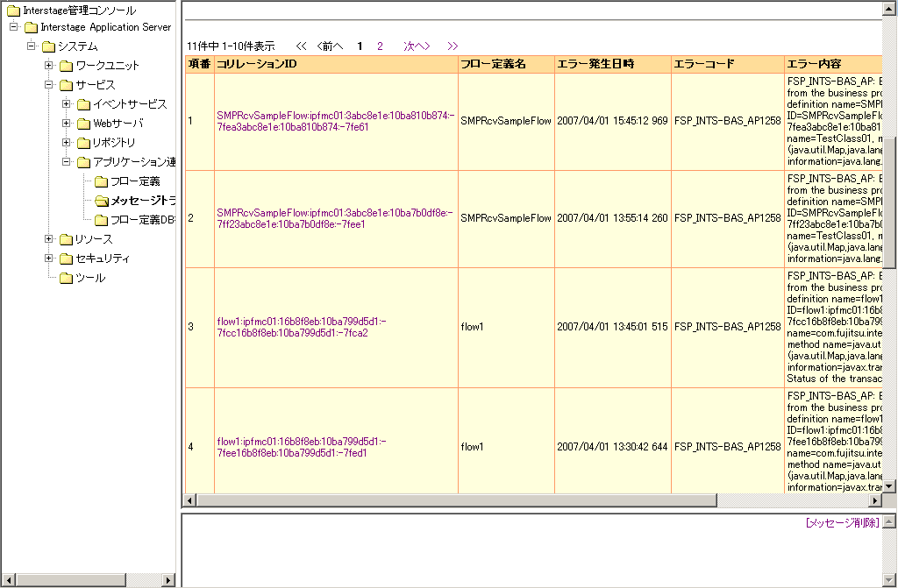Click the Interstage管理コンソール root folder icon
The width and height of the screenshot is (898, 588).
(13, 11)
